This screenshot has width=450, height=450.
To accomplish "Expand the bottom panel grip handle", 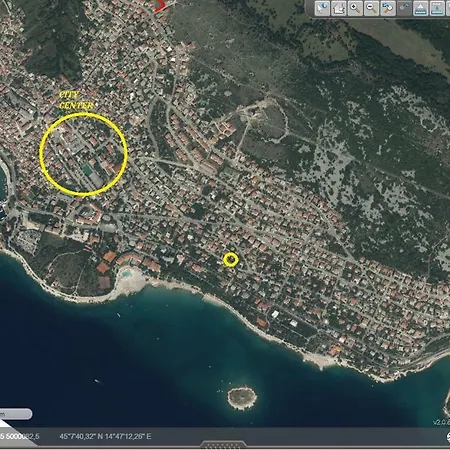I will (224, 445).
